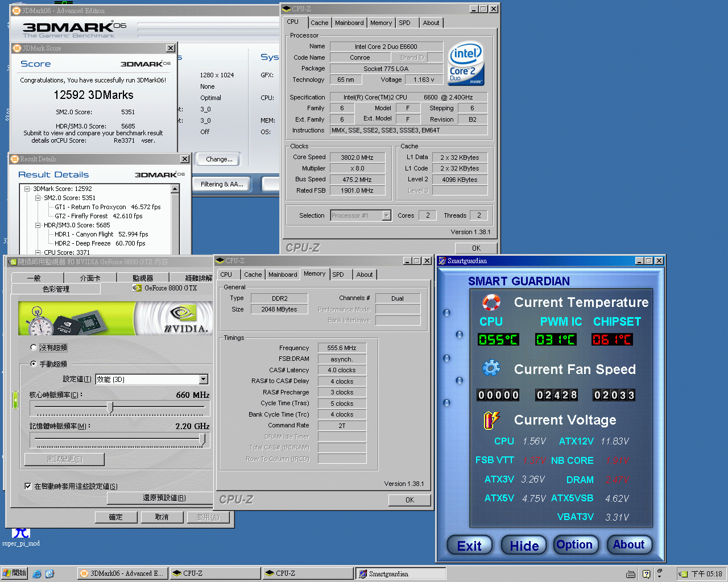
Task: Click OK in CPU-Z Memory window
Action: [x=409, y=500]
